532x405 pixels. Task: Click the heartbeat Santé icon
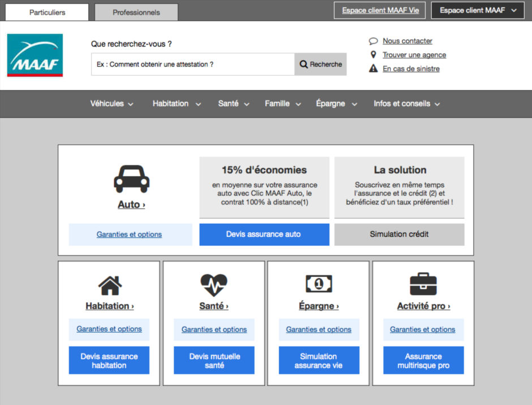[214, 285]
